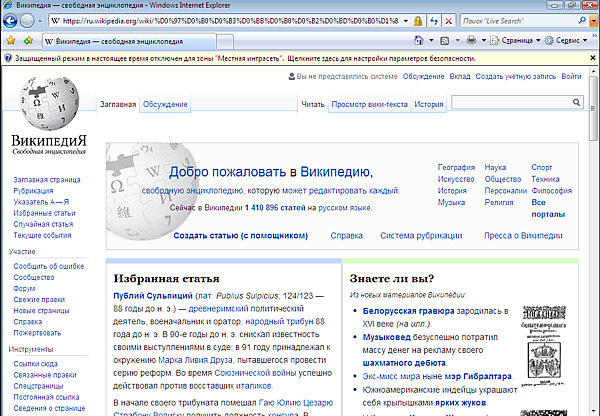
Task: Click the Print icon in toolbar
Action: [x=471, y=40]
